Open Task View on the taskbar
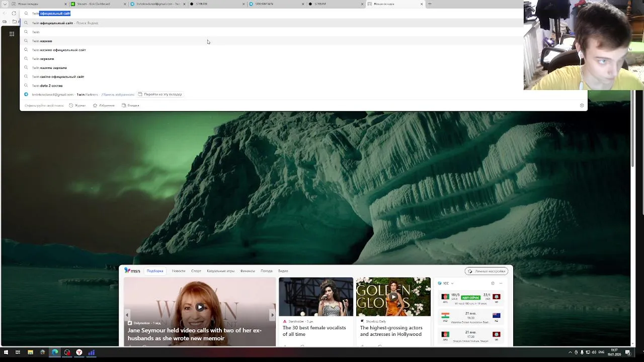Image resolution: width=644 pixels, height=362 pixels. [x=18, y=352]
